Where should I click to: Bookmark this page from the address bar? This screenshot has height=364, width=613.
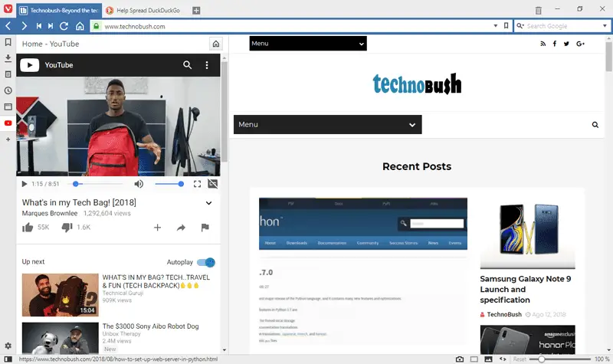[x=506, y=26]
